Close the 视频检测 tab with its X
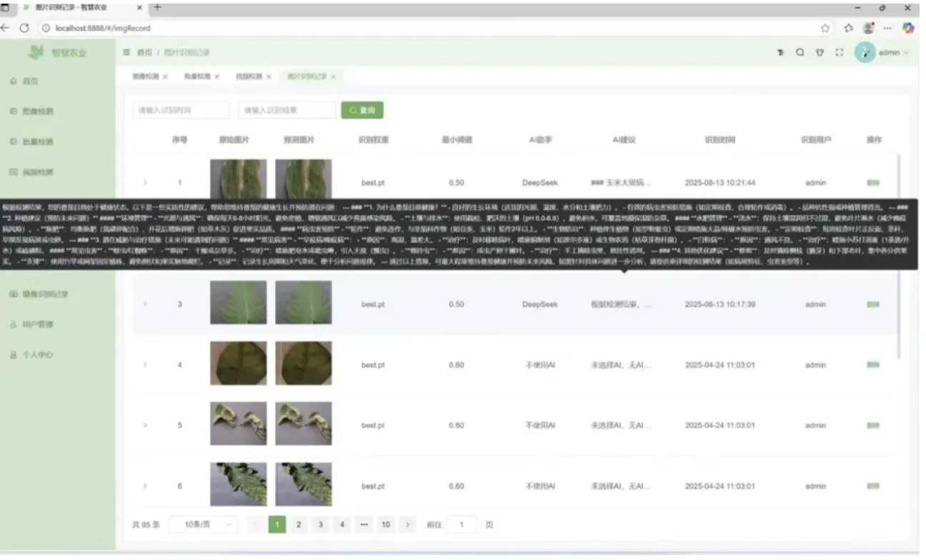The image size is (926, 560). point(268,76)
